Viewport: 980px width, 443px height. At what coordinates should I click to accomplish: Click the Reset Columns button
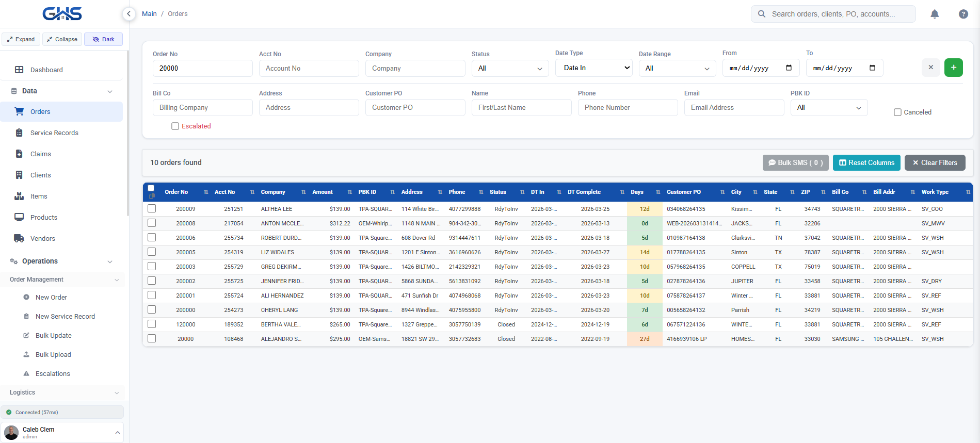pyautogui.click(x=866, y=162)
